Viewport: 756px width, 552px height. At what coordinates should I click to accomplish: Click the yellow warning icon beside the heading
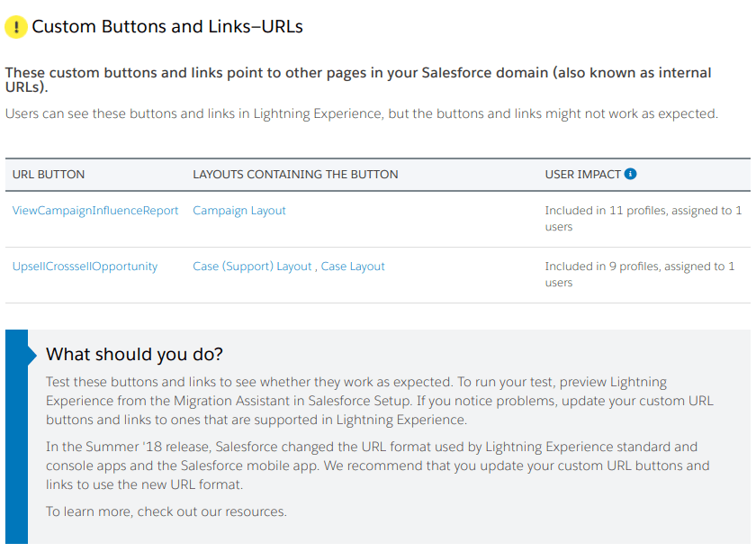click(x=15, y=27)
